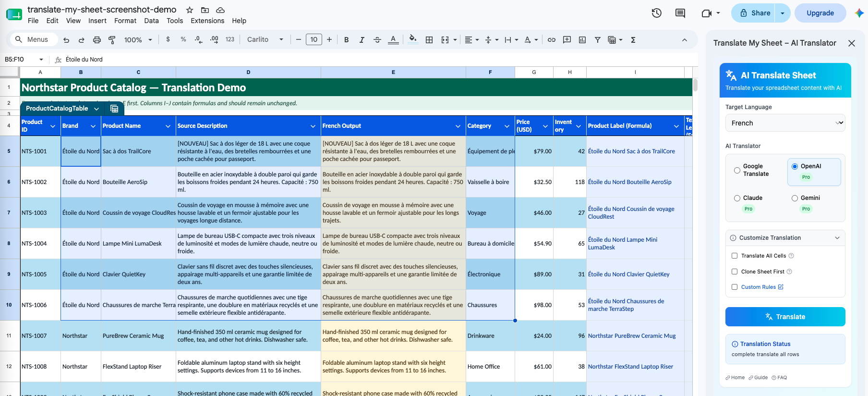Open table view icon beside ProductCatalogTable

click(114, 109)
